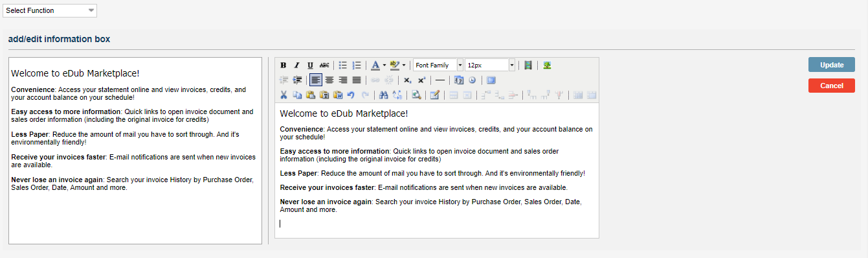Image resolution: width=868 pixels, height=258 pixels.
Task: Paste as plain text (T clipboard)
Action: pos(324,95)
